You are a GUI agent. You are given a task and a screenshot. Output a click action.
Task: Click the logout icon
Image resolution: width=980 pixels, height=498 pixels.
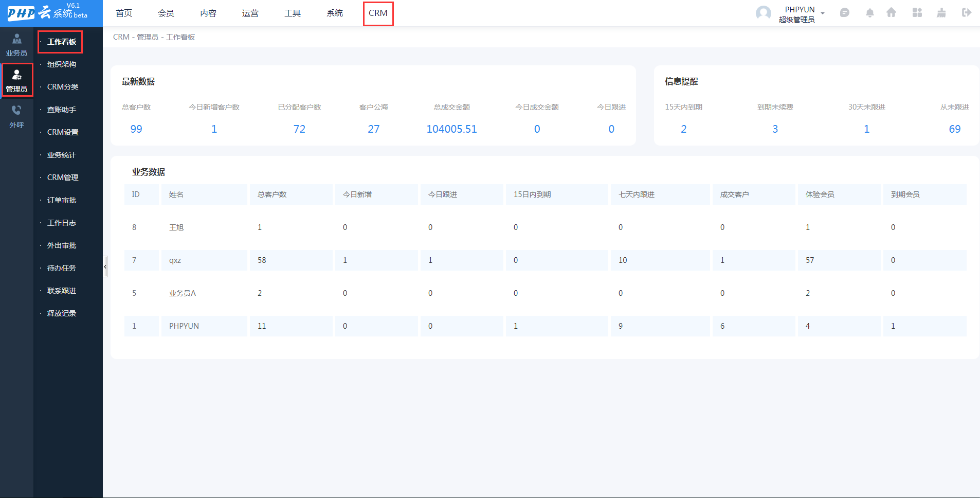pos(967,12)
